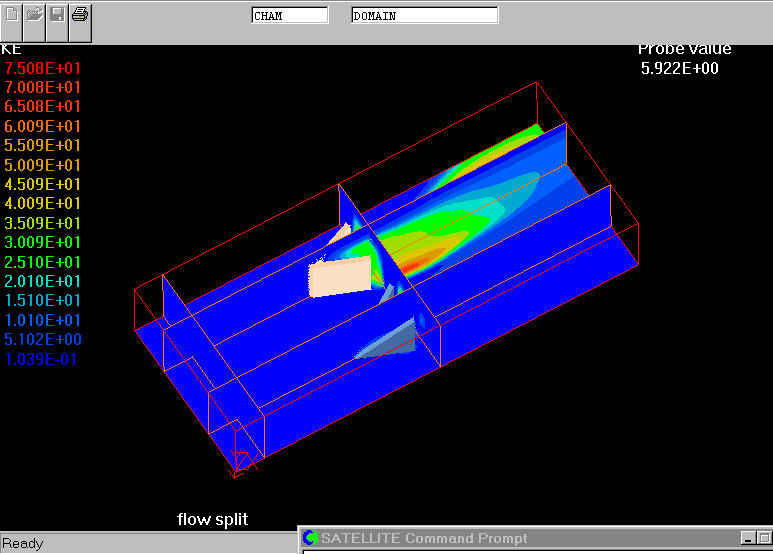This screenshot has height=554, width=773.
Task: Click the CHAM text field
Action: (289, 16)
